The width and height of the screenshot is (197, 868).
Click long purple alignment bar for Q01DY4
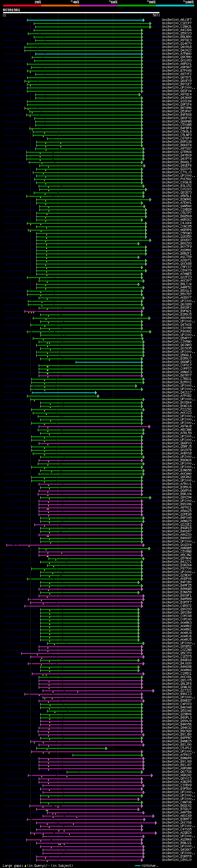coord(75,545)
